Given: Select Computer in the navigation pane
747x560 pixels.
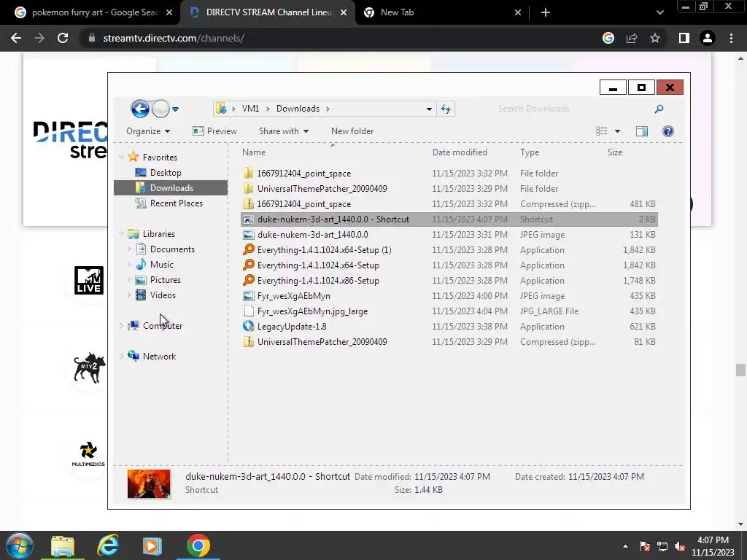Looking at the screenshot, I should click(x=162, y=326).
